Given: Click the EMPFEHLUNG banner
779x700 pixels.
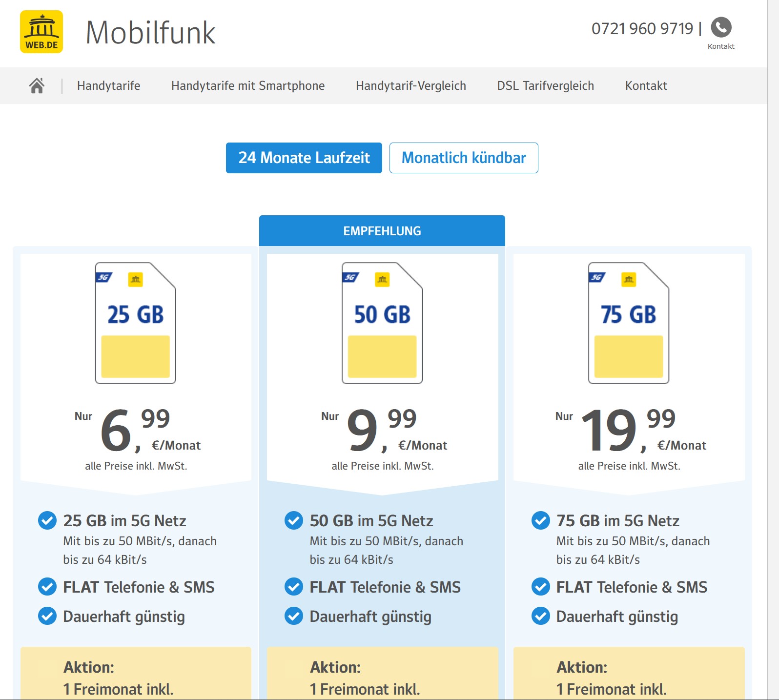Looking at the screenshot, I should tap(382, 231).
